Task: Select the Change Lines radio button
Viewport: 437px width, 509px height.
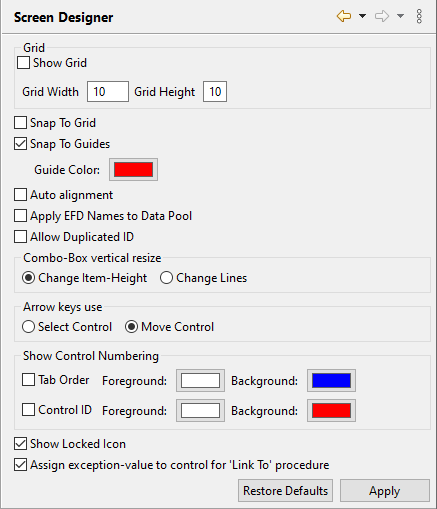Action: 166,278
